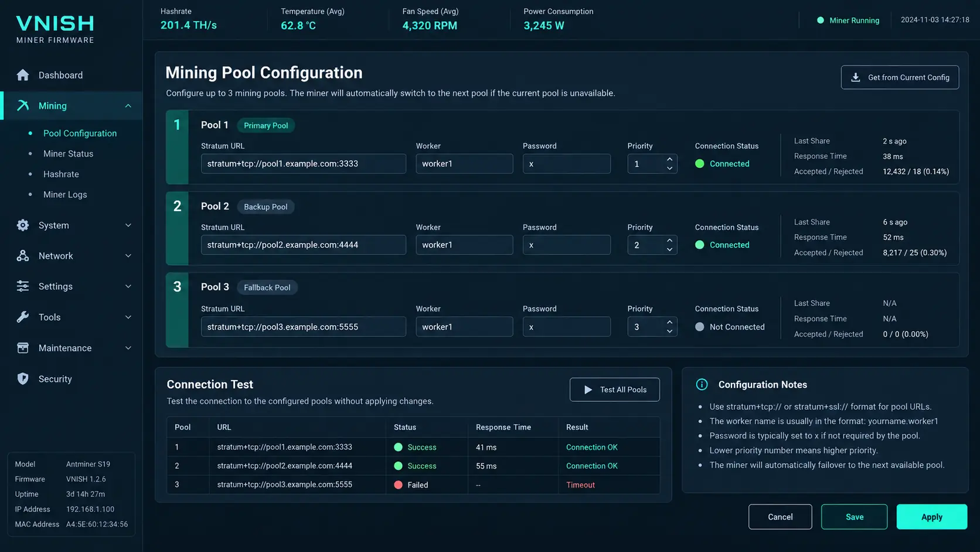Click the Get from Current Config button
980x552 pixels.
pyautogui.click(x=900, y=77)
